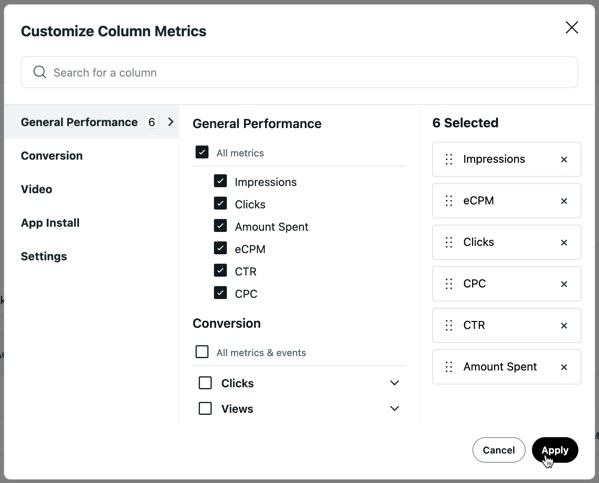Grab the drag handle beside selected CTR
Image resolution: width=599 pixels, height=483 pixels.
[x=449, y=325]
